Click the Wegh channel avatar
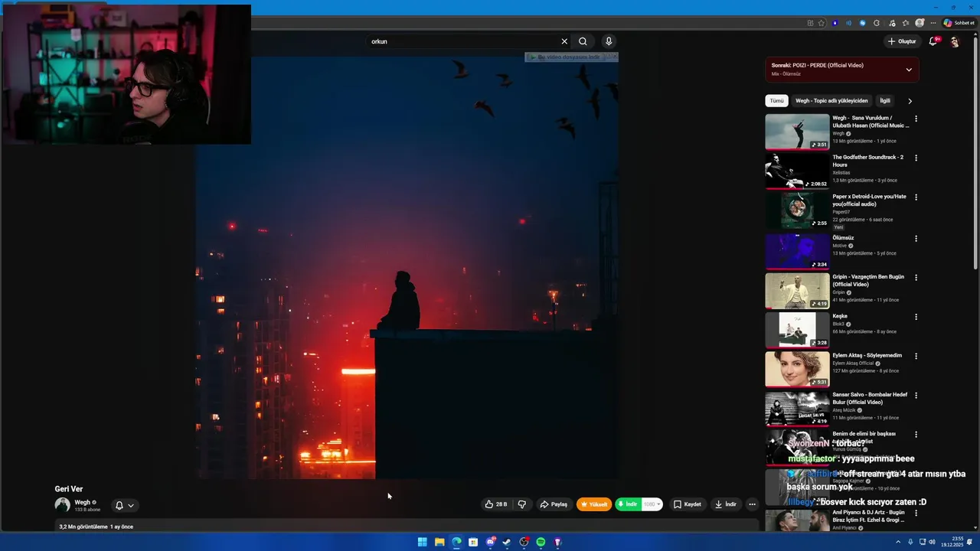980x551 pixels. 62,504
